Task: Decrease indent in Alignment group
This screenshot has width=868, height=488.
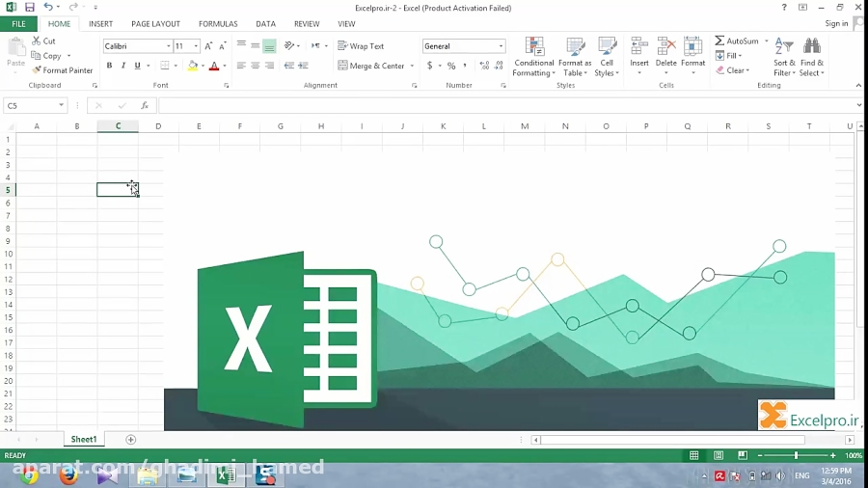Action: (x=289, y=66)
